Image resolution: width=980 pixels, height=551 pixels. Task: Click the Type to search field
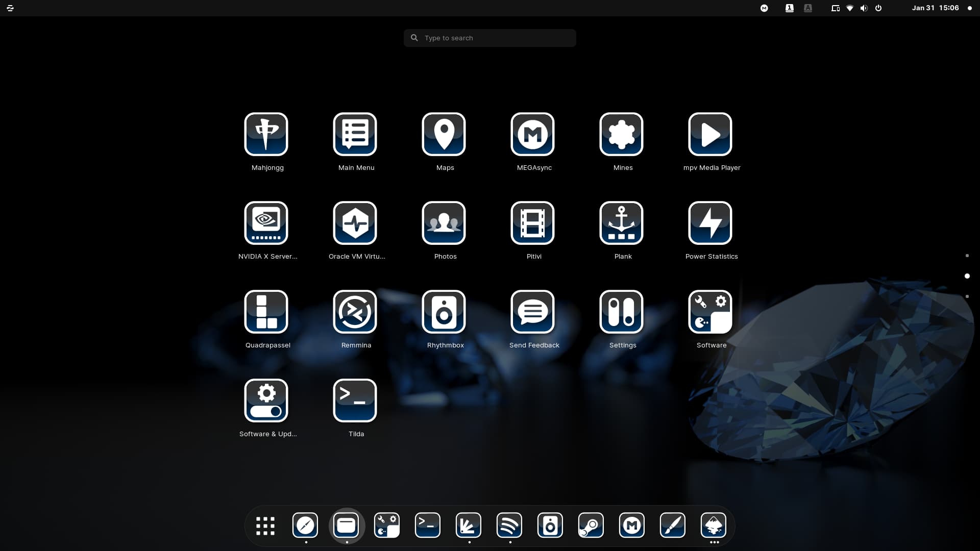pyautogui.click(x=490, y=38)
